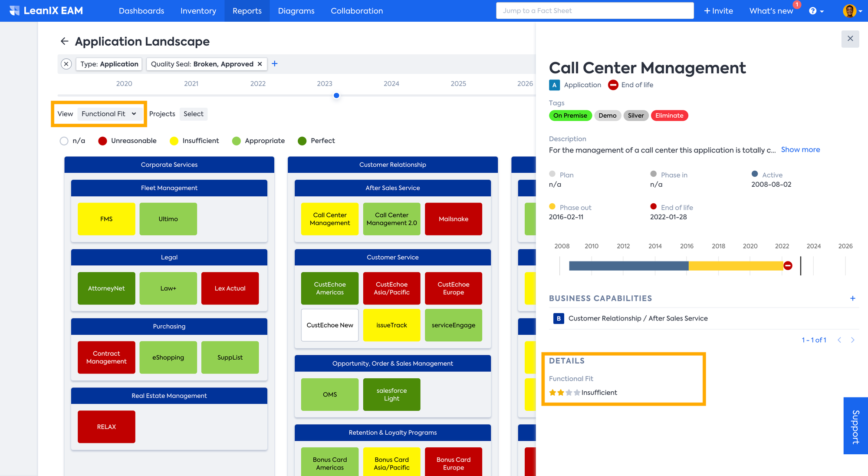Image resolution: width=868 pixels, height=476 pixels.
Task: Open the Projects Select dropdown
Action: tap(193, 114)
